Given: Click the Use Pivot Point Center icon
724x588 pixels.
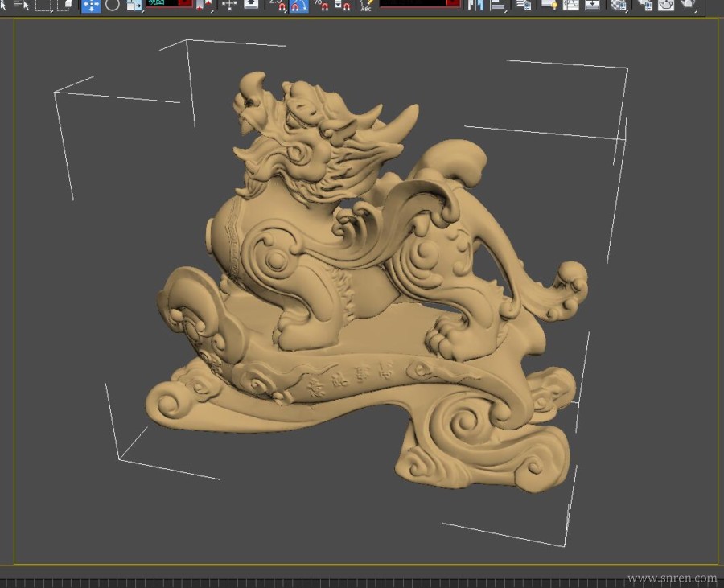Looking at the screenshot, I should pos(204,5).
